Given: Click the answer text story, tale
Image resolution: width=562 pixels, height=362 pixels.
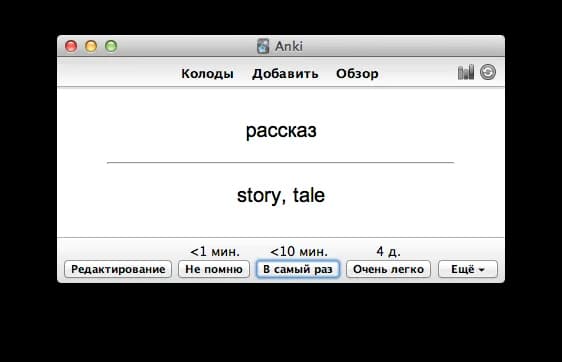Looking at the screenshot, I should (281, 196).
